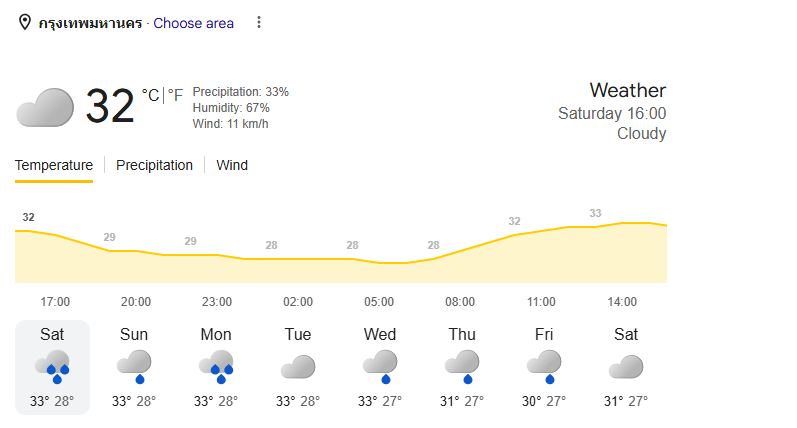Select Tuesday's cloudy forecast icon

click(298, 366)
